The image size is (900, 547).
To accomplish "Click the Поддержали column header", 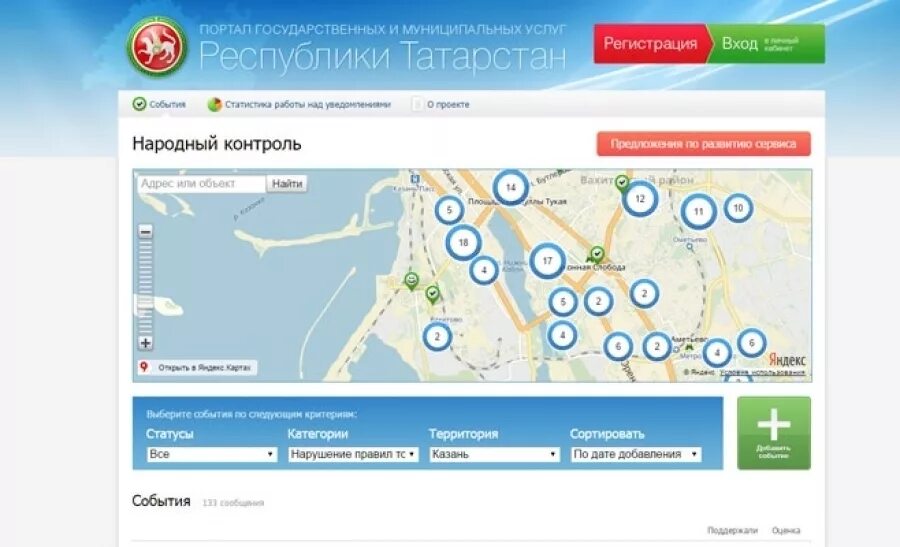I will click(x=732, y=530).
